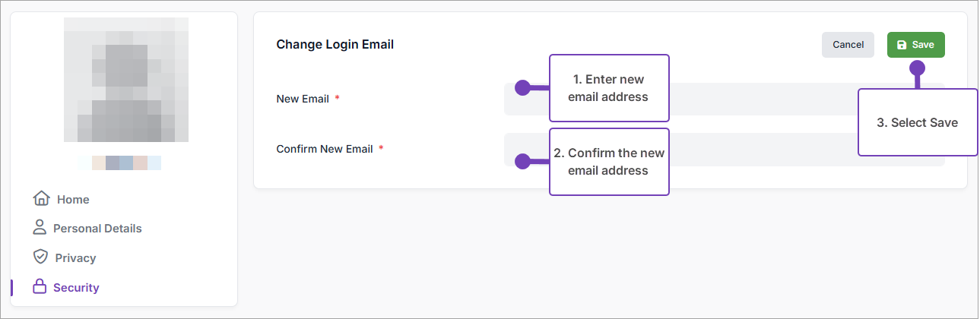Viewport: 980px width, 319px height.
Task: Click the "3. Select Save" callout
Action: 917,123
